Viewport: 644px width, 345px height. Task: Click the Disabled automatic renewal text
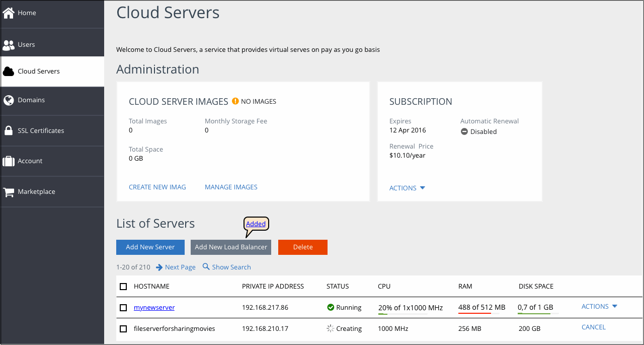click(484, 131)
